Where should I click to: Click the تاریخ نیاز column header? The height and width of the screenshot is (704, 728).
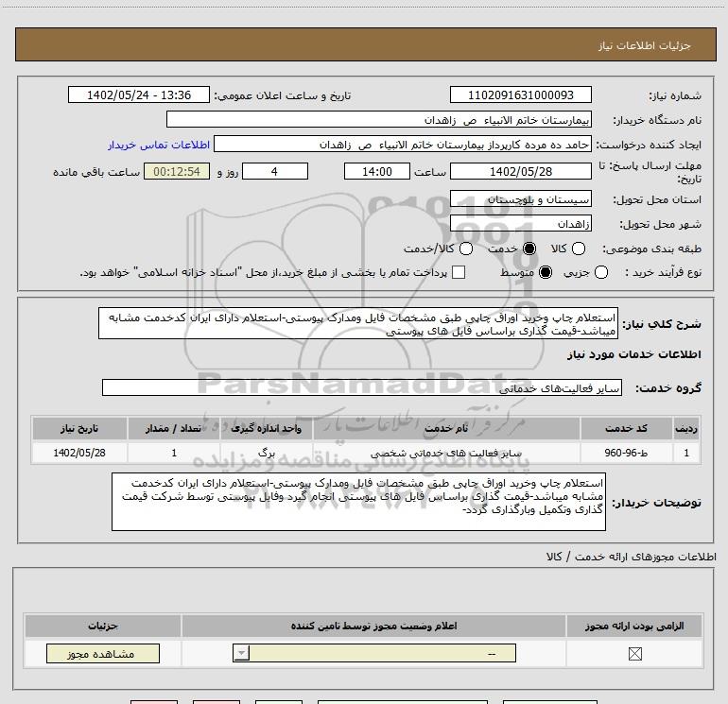click(79, 428)
